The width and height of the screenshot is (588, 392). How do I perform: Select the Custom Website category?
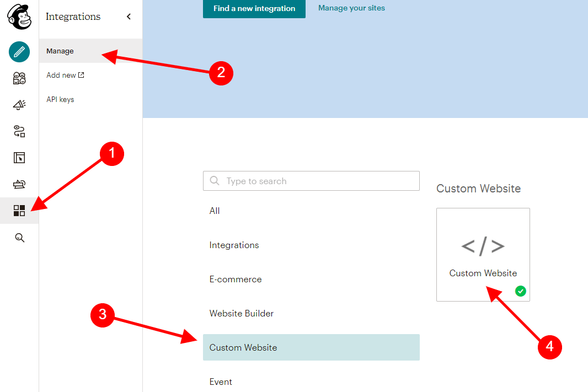click(x=311, y=347)
